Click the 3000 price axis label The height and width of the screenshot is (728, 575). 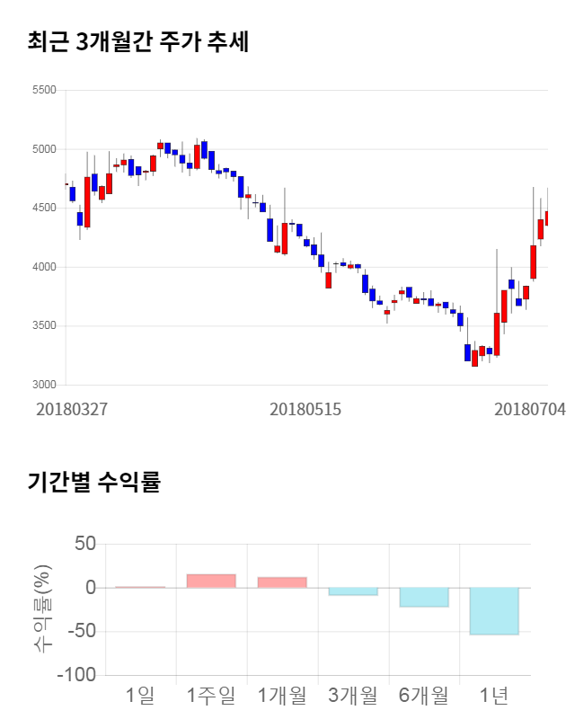point(43,385)
